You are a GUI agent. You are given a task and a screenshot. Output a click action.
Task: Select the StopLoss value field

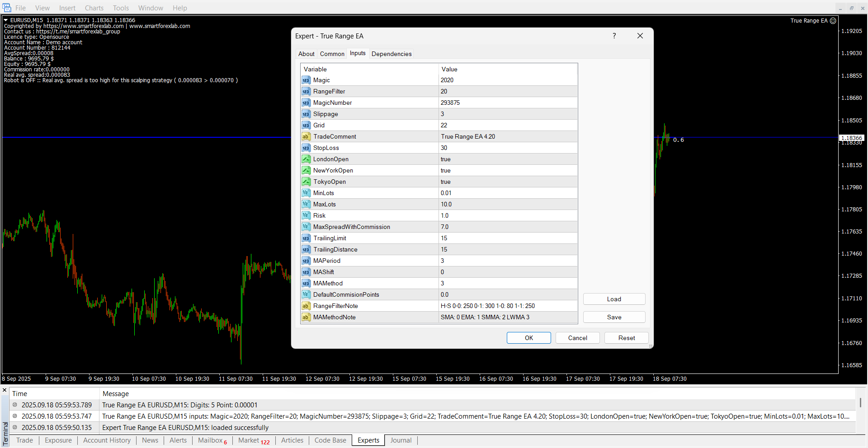(x=508, y=148)
